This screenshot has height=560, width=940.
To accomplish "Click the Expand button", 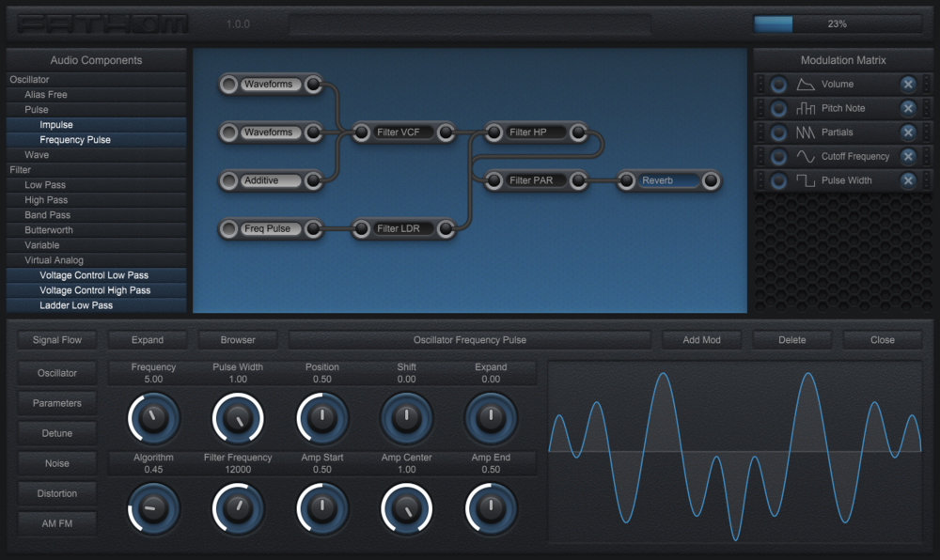I will [148, 339].
